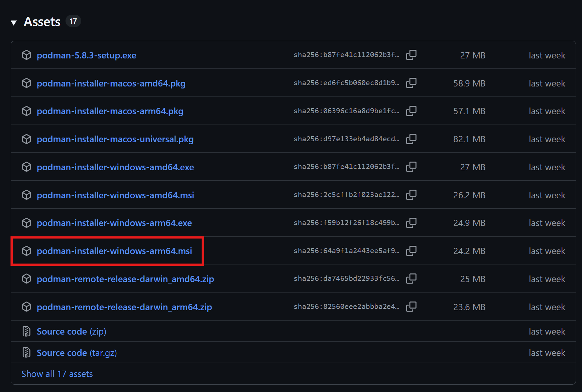Click package icon beside windows-arm64.msi

pos(26,251)
